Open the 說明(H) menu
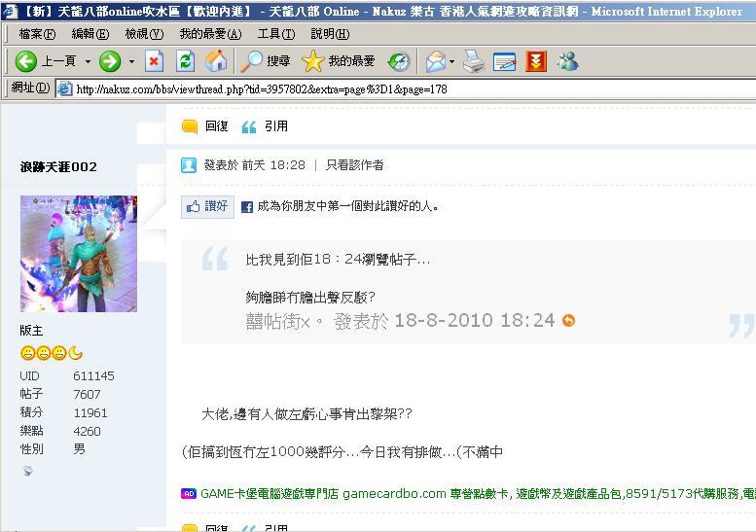The height and width of the screenshot is (532, 756). pyautogui.click(x=330, y=34)
